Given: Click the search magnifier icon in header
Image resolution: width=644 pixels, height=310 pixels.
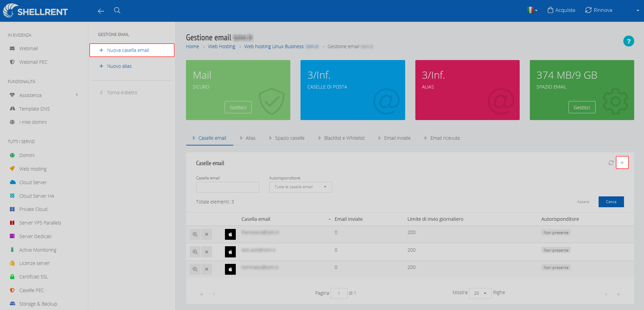Looking at the screenshot, I should [x=117, y=11].
